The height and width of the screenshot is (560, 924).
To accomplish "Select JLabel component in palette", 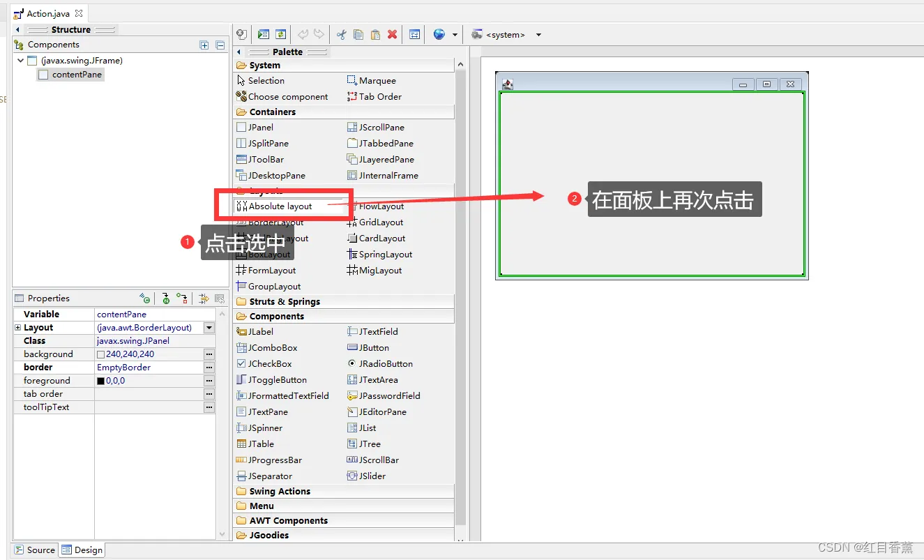I will coord(255,332).
